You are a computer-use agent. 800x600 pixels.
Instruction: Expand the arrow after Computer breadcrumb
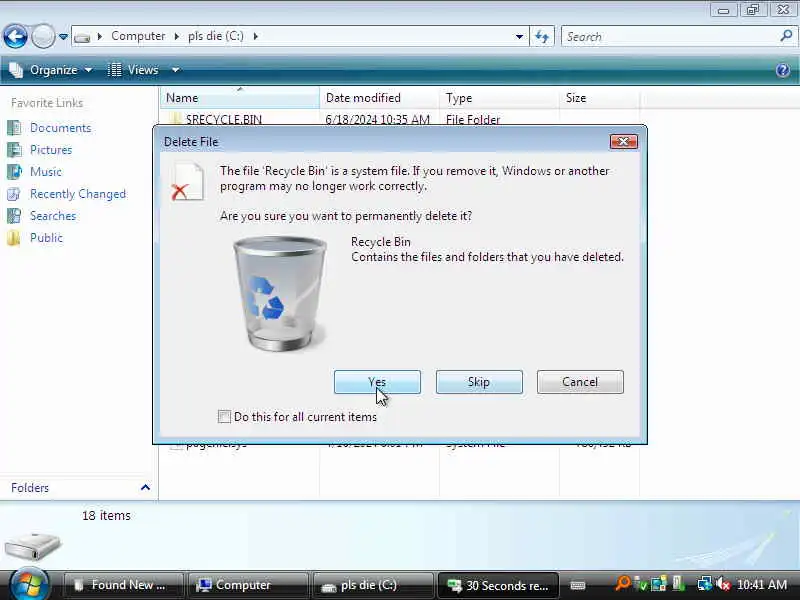177,36
